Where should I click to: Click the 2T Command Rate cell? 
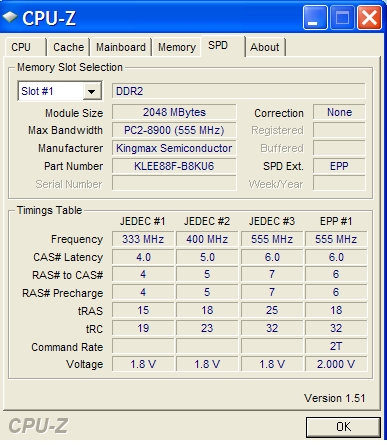336,346
